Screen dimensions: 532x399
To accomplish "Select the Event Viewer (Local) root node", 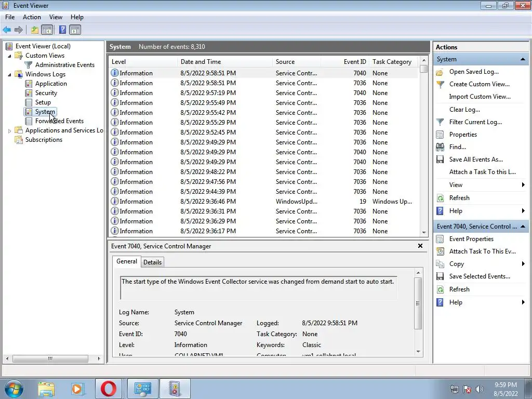I will pyautogui.click(x=43, y=46).
